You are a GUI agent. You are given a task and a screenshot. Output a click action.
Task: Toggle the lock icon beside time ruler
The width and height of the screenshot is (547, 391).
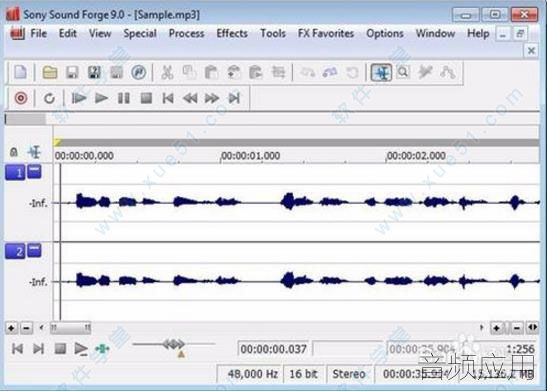coord(14,152)
